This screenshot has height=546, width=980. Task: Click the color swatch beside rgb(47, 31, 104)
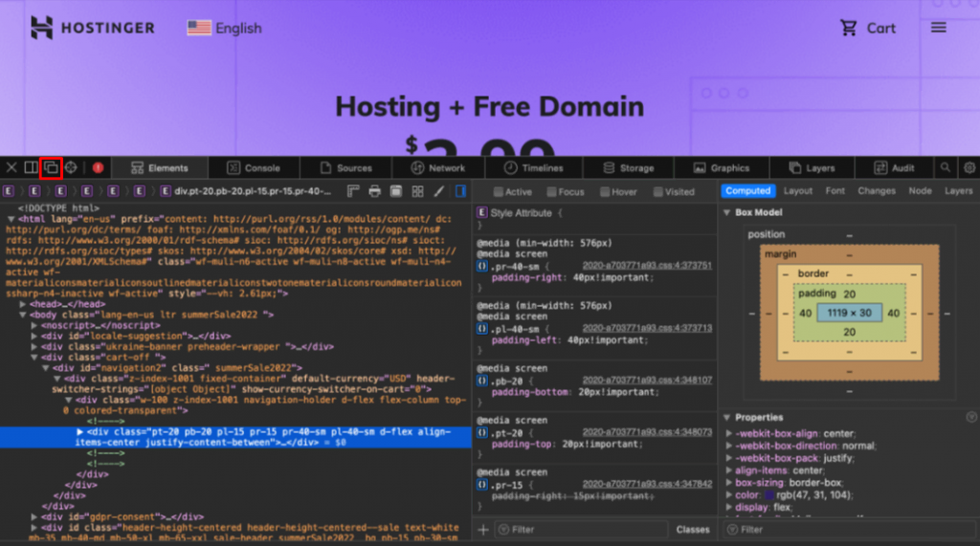pos(769,495)
